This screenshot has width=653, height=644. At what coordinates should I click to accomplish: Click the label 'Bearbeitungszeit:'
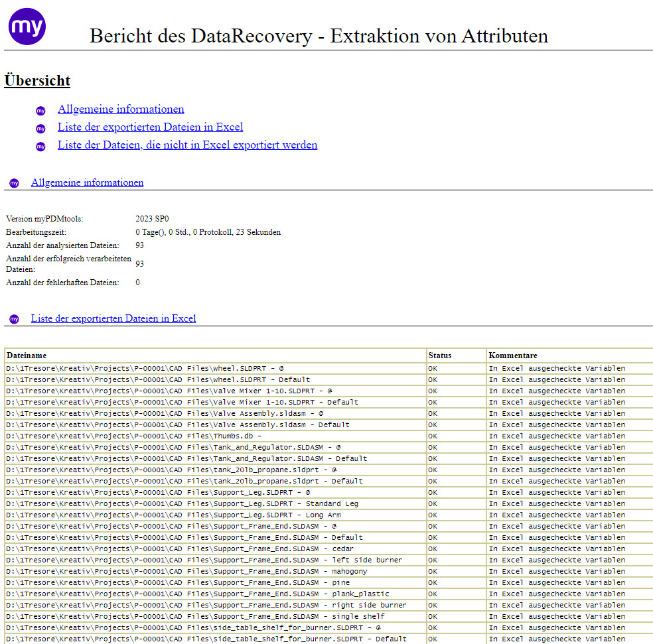(36, 232)
